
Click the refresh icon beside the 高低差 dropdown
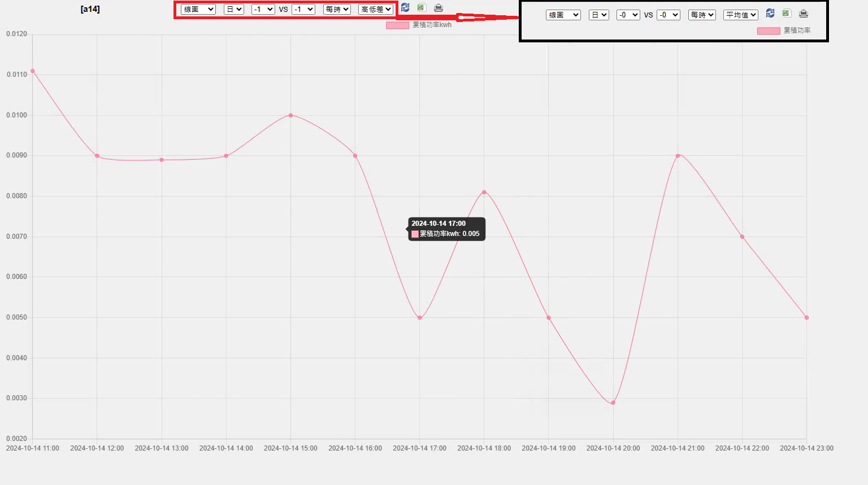coord(405,8)
